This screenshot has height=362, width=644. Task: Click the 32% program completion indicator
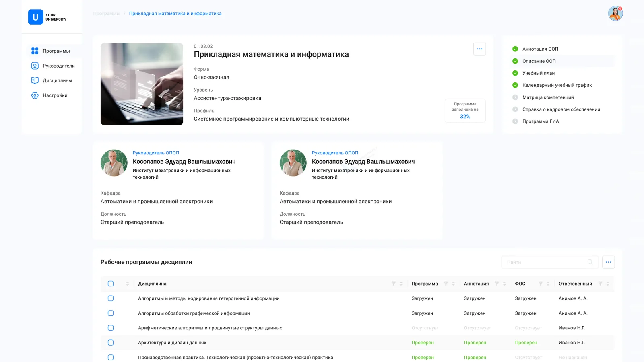(465, 110)
